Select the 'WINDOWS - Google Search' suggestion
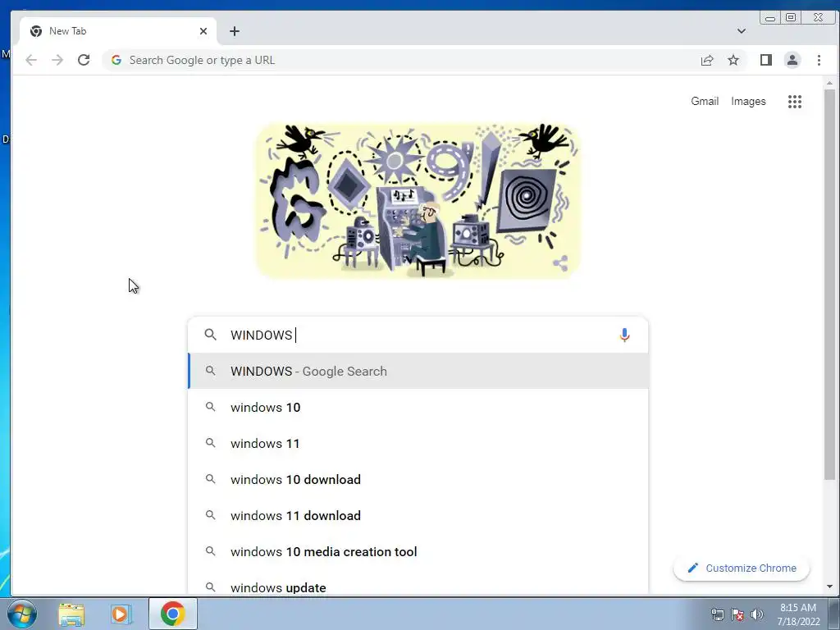This screenshot has height=630, width=840. 418,371
